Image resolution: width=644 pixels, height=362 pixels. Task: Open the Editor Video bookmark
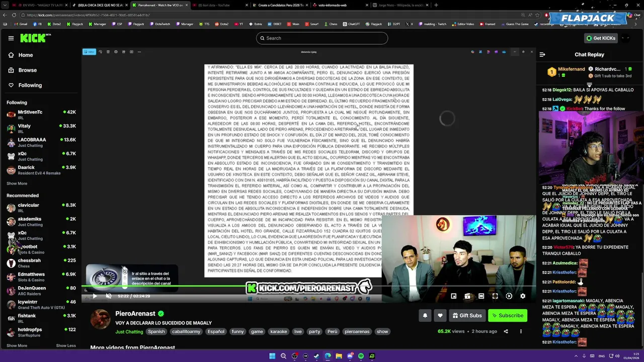click(463, 24)
